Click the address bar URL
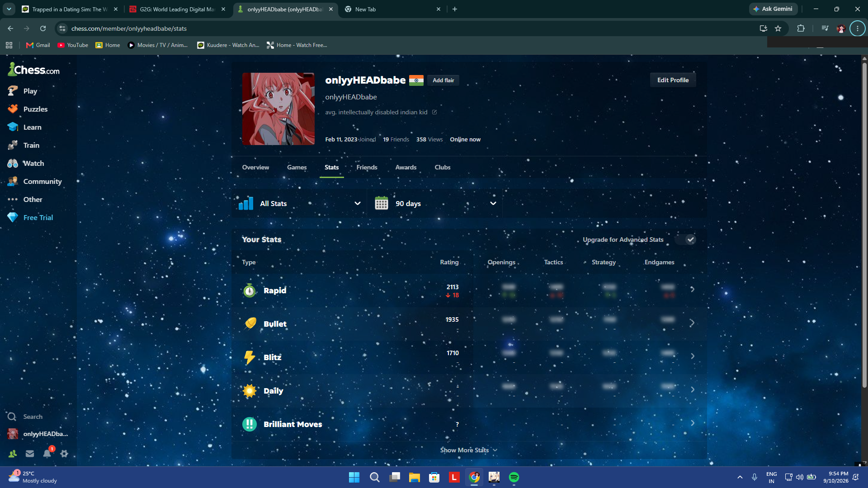 129,28
